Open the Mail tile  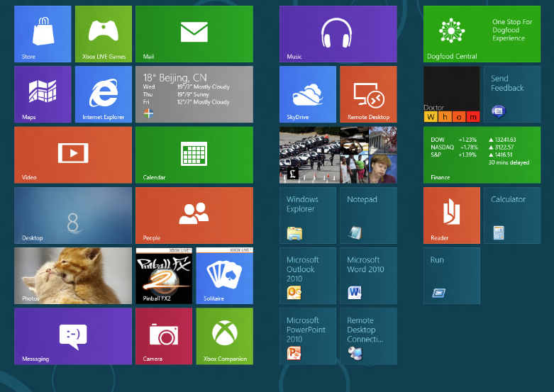(x=194, y=33)
